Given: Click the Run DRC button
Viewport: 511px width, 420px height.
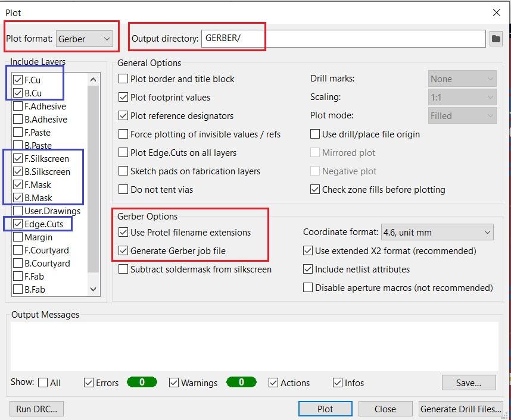Looking at the screenshot, I should pyautogui.click(x=36, y=409).
